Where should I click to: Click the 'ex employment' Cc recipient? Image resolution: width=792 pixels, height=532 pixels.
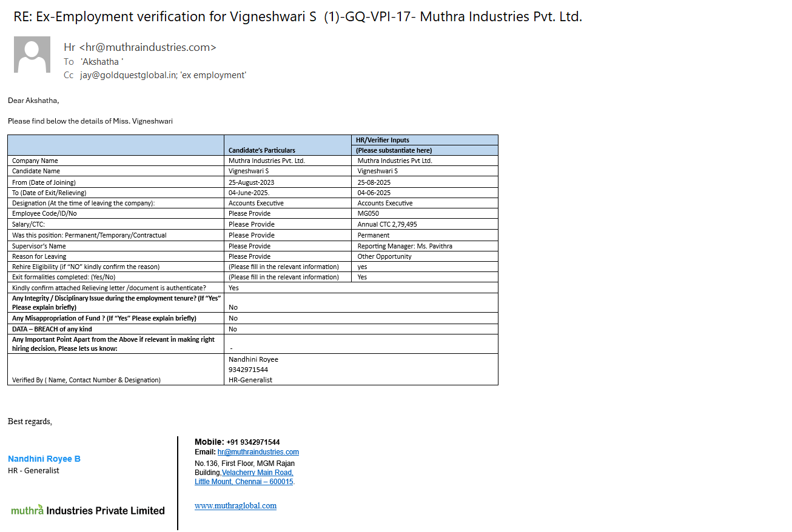click(213, 75)
